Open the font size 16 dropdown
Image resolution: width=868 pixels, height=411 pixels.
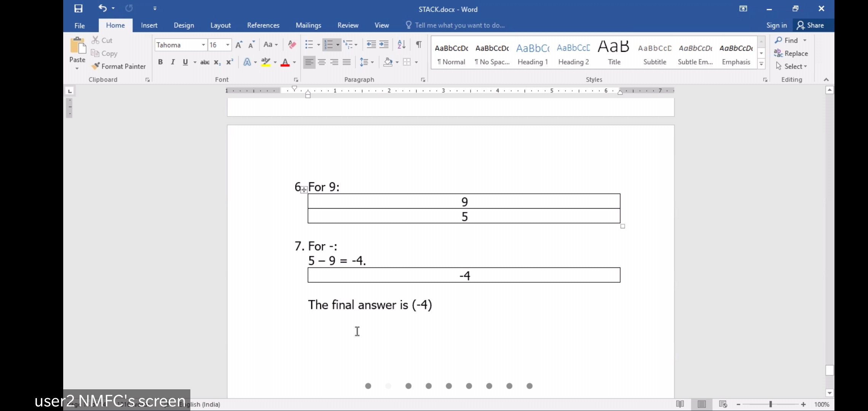click(x=228, y=45)
